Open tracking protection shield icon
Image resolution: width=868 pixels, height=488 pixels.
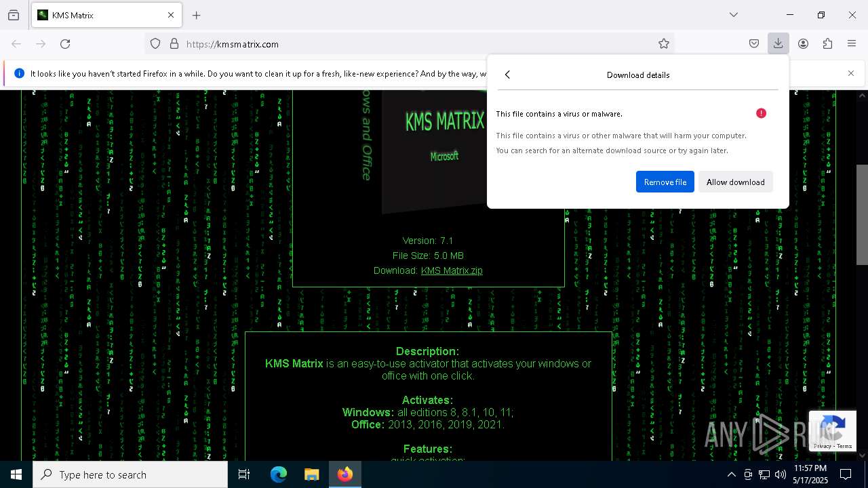(155, 44)
